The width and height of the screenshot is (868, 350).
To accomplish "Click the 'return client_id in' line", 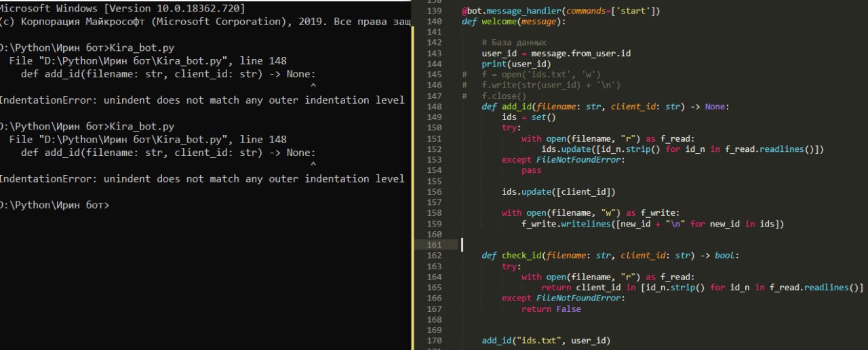I will tap(703, 288).
